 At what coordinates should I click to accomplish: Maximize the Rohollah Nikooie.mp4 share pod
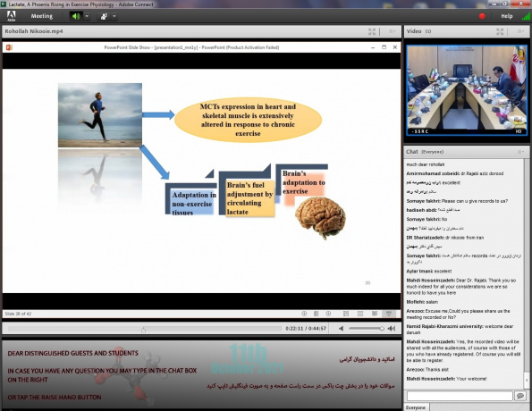(372, 31)
